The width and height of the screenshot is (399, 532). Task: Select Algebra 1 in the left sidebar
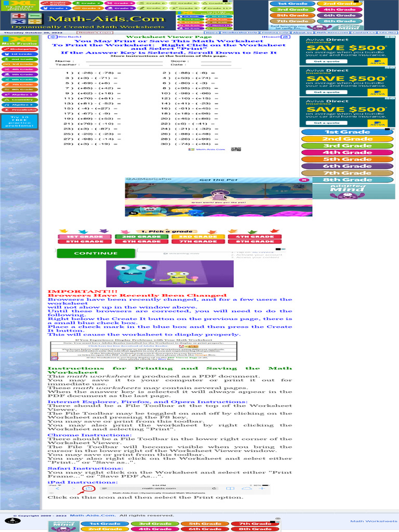click(x=20, y=95)
